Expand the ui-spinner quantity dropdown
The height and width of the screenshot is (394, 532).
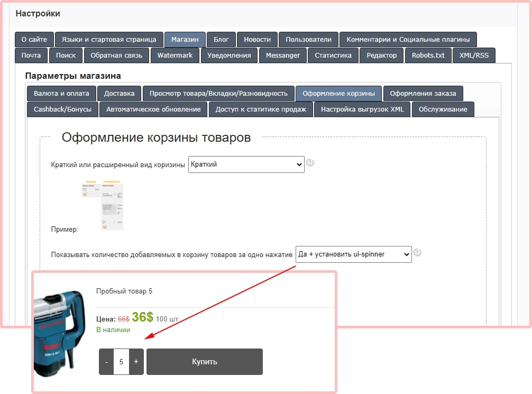pos(353,254)
